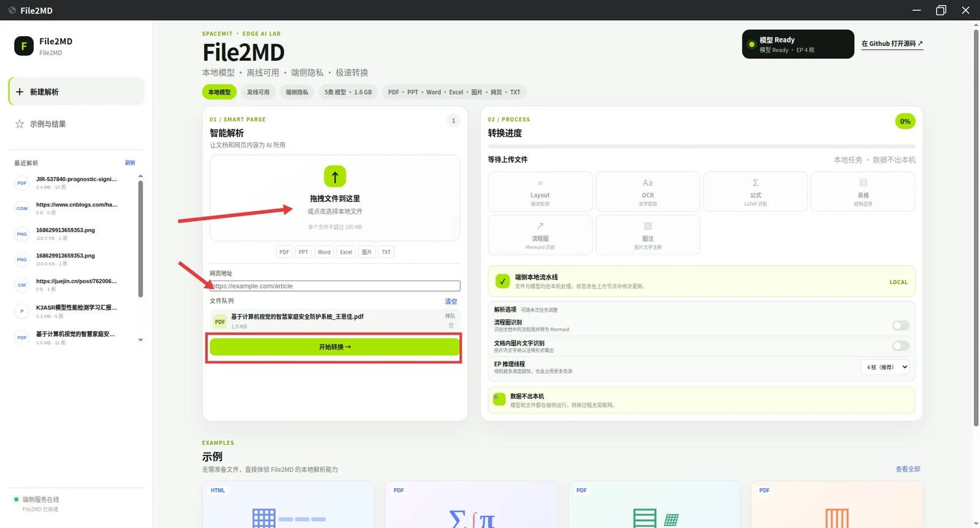Click the File2MD logo in the sidebar
Viewport: 980px width, 528px height.
[x=24, y=46]
